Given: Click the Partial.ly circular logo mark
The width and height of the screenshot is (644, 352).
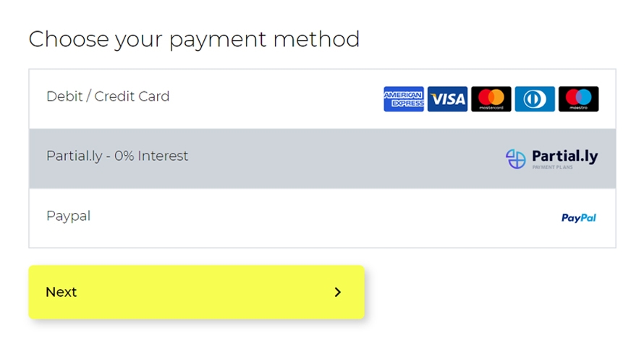Looking at the screenshot, I should tap(516, 159).
